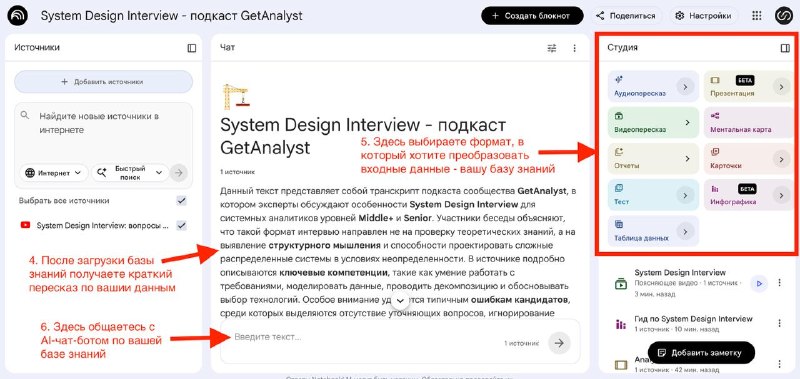The image size is (800, 379).
Task: Open the Интернет dropdown
Action: pyautogui.click(x=53, y=173)
